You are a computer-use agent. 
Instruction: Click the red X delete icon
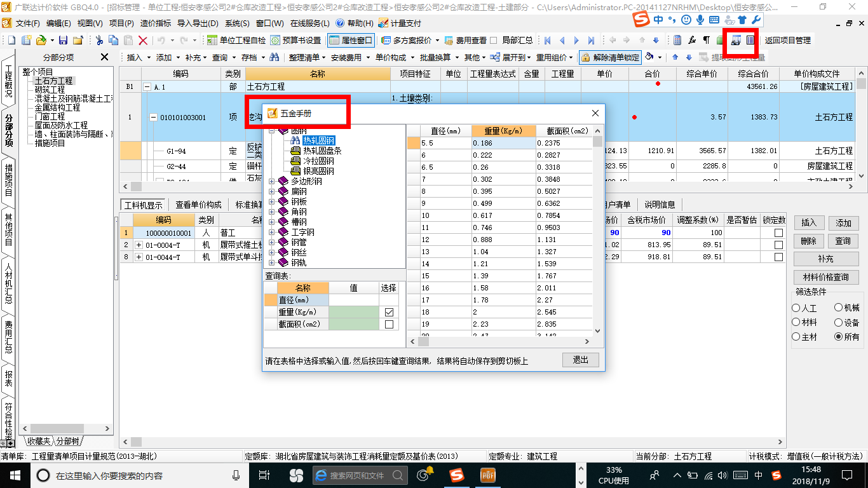click(x=143, y=40)
